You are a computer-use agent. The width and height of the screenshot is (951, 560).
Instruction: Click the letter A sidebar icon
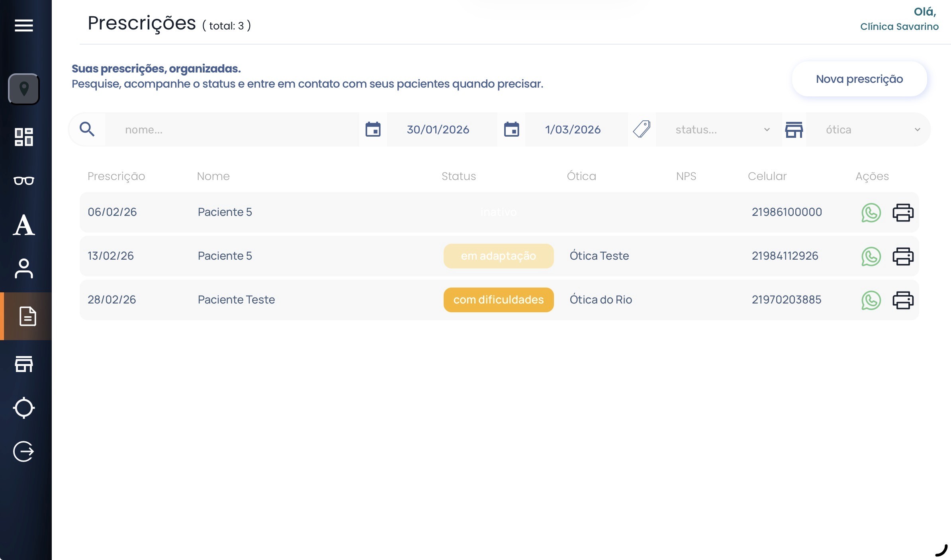[x=24, y=225]
